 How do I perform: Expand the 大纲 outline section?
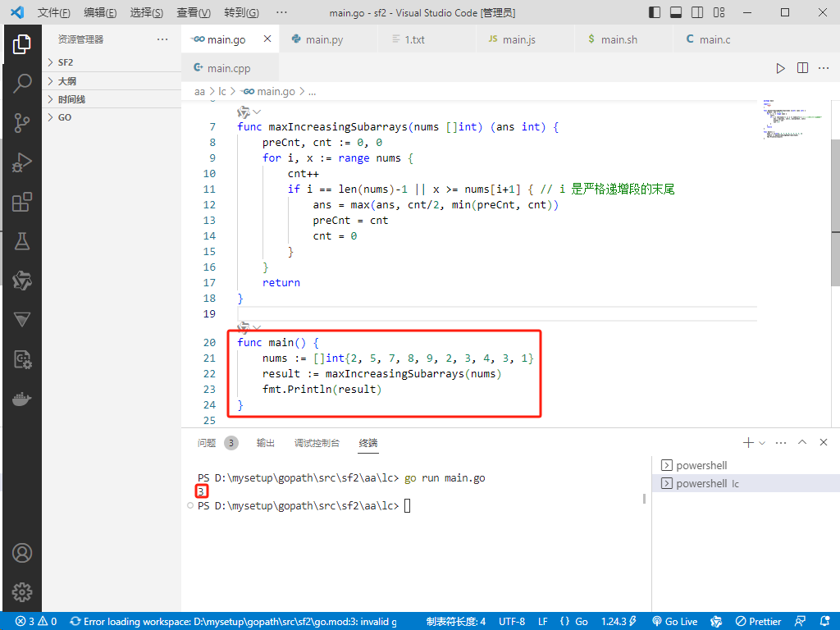tap(112, 81)
